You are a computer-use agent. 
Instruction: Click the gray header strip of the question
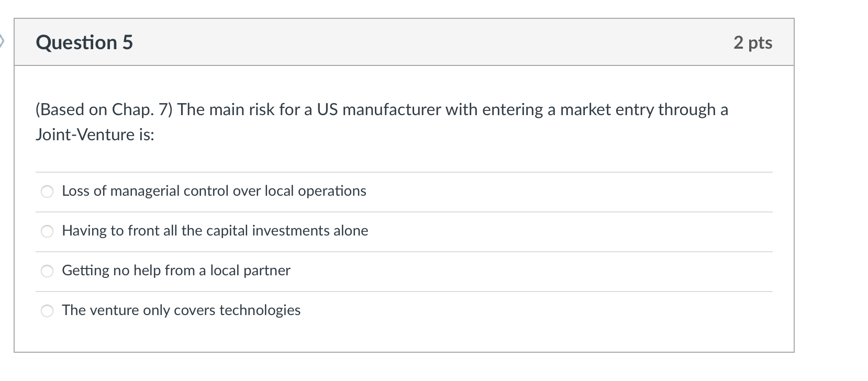[403, 42]
